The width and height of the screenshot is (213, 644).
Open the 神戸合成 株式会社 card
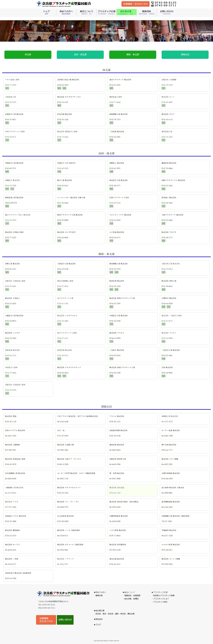click(x=185, y=447)
